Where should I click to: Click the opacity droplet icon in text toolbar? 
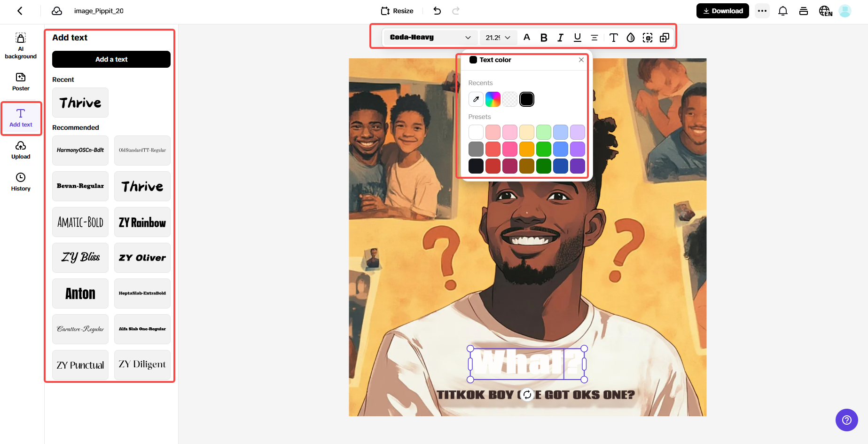[631, 38]
